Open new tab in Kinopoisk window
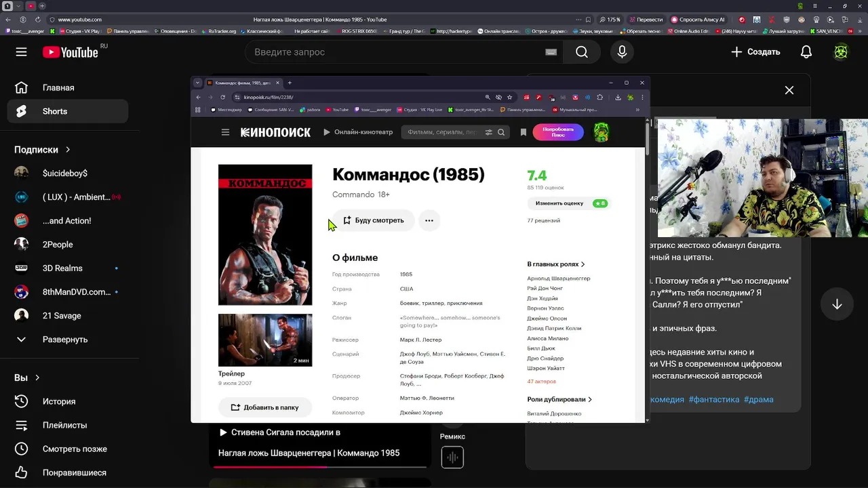Screen dimensions: 868x488 point(290,83)
